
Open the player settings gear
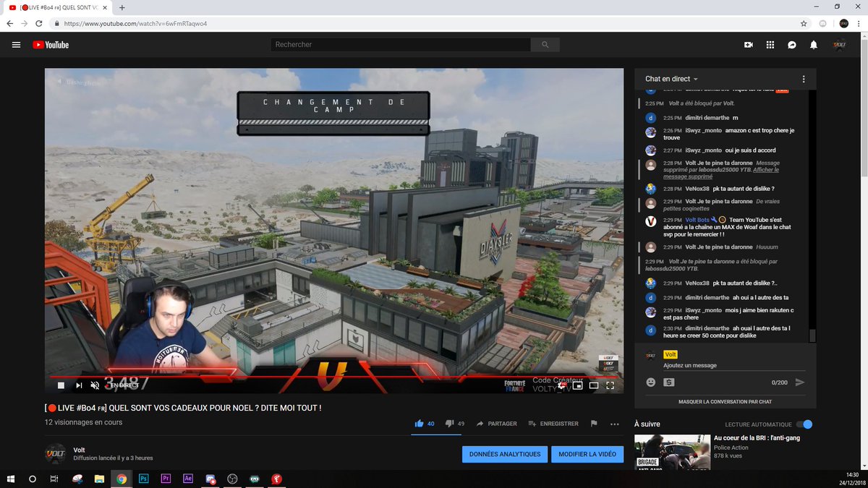tap(561, 385)
